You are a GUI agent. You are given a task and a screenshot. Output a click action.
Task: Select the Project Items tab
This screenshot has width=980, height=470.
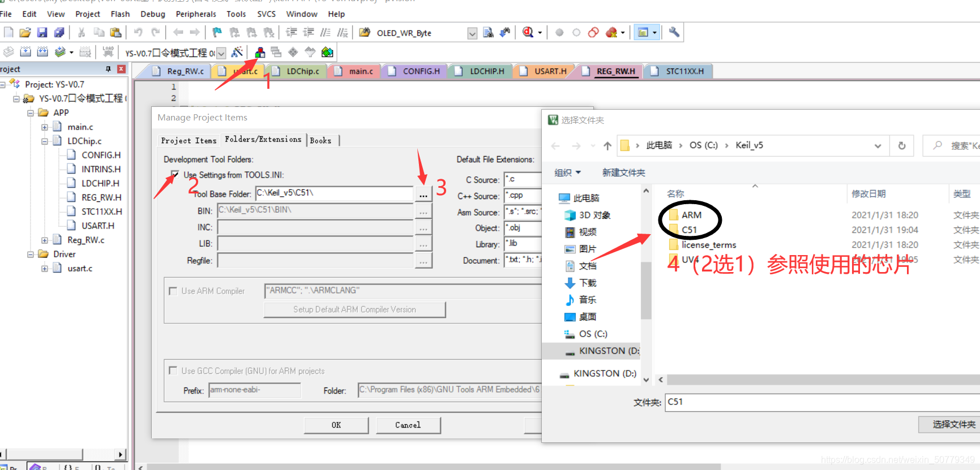[x=189, y=140]
